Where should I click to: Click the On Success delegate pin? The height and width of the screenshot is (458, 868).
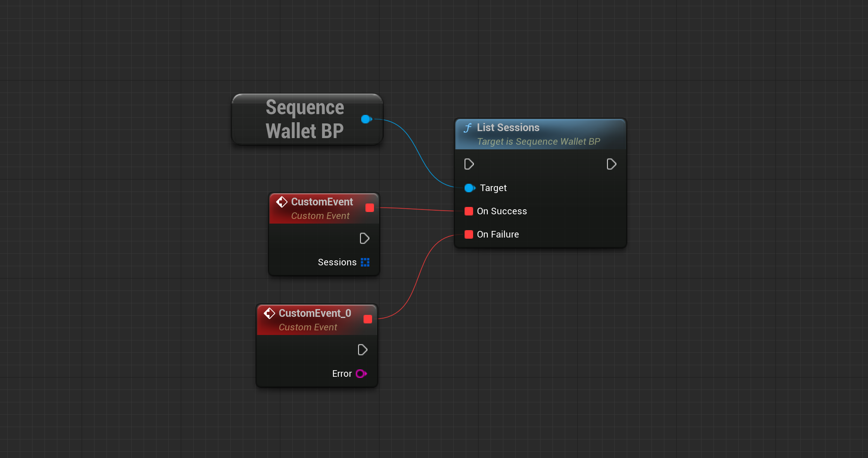469,211
